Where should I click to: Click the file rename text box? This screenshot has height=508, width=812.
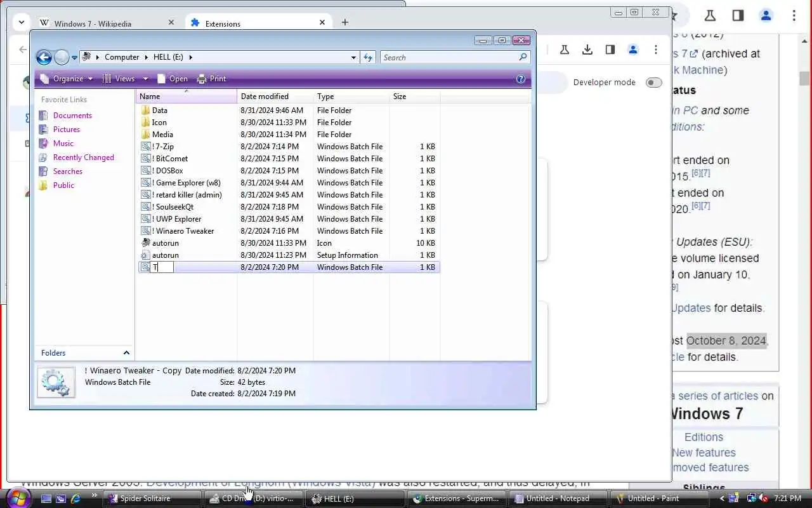[x=162, y=267]
